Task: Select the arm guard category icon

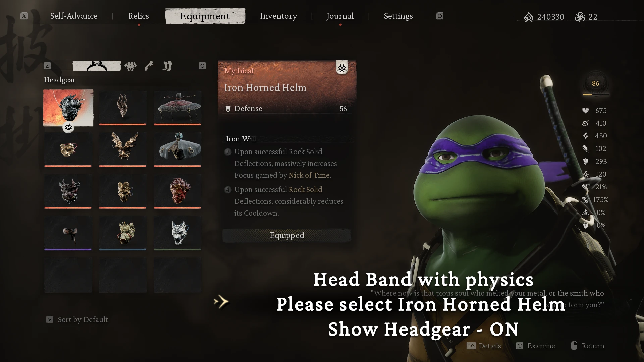Action: [x=149, y=66]
